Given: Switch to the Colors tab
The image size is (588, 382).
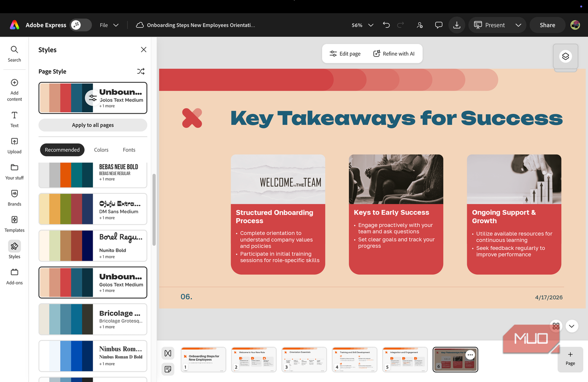Looking at the screenshot, I should pos(101,150).
